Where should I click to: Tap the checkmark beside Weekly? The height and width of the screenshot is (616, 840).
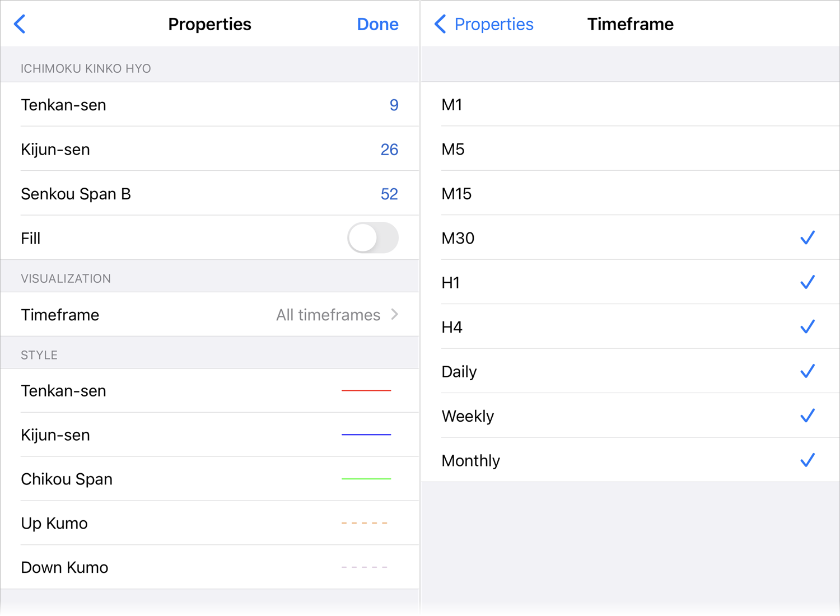pyautogui.click(x=808, y=416)
